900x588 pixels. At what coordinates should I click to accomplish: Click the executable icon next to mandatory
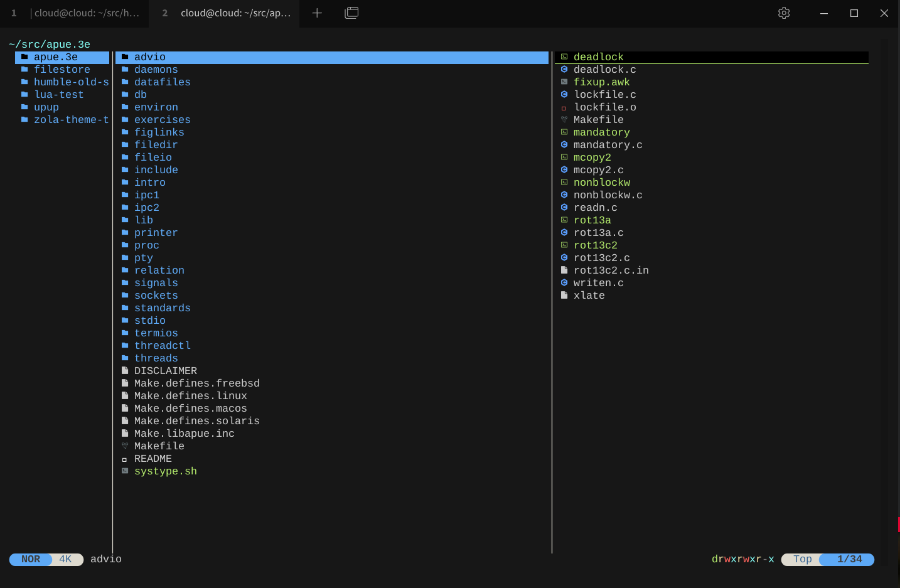click(564, 132)
